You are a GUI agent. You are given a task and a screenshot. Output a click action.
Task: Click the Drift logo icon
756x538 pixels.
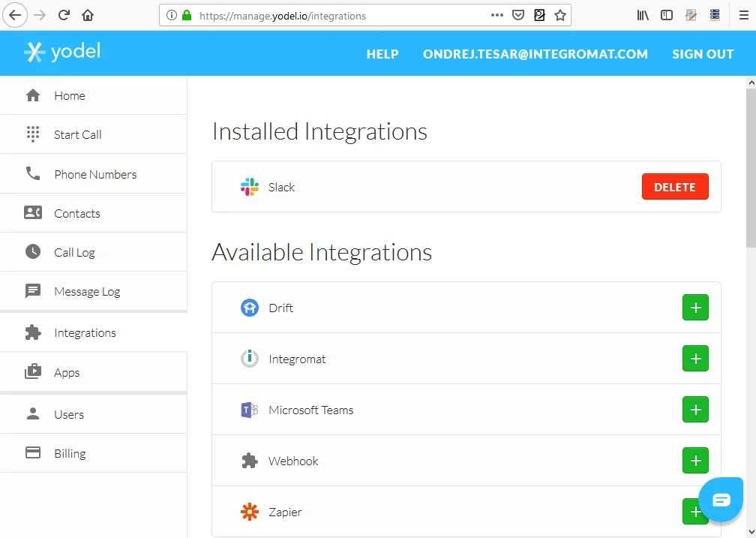tap(250, 308)
